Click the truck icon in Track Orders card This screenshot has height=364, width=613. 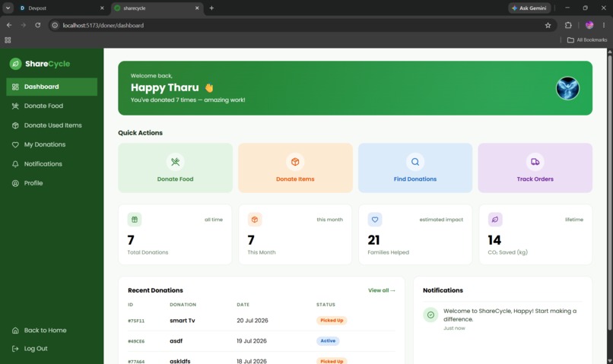535,162
